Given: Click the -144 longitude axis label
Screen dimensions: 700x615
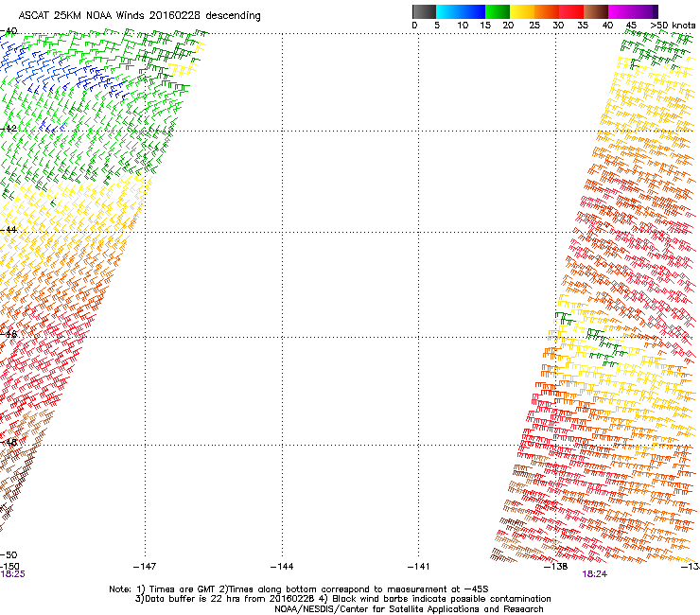Looking at the screenshot, I should [x=282, y=567].
